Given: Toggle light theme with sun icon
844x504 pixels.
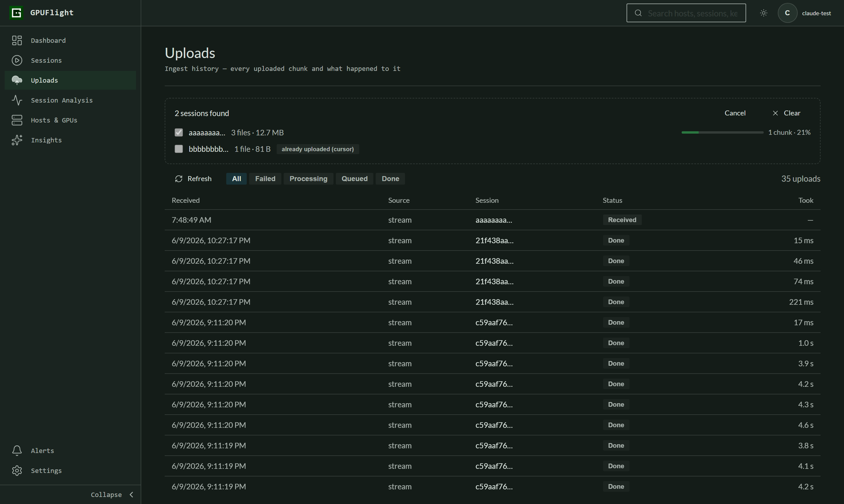Looking at the screenshot, I should tap(763, 13).
